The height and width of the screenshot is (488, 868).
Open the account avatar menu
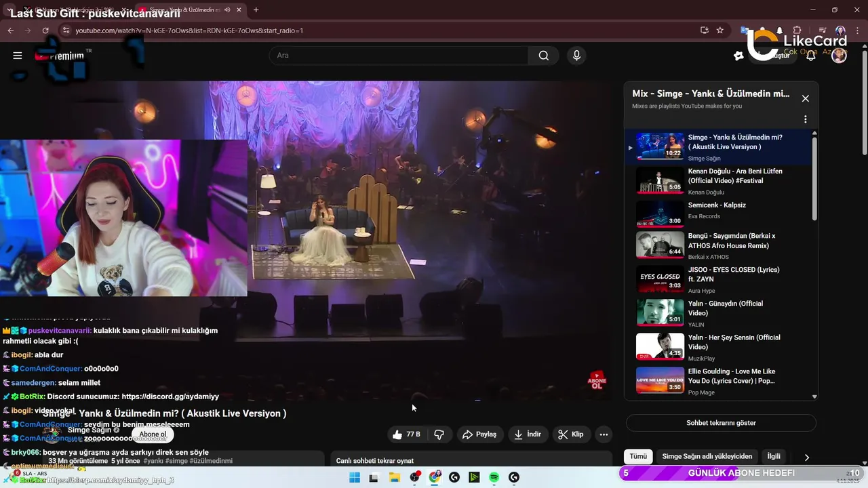839,56
